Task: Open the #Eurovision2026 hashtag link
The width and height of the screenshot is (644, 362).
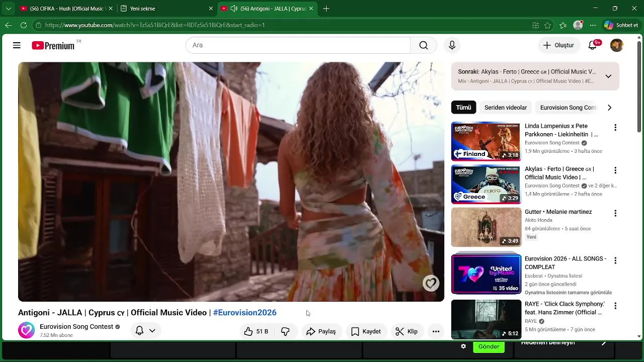Action: tap(245, 313)
